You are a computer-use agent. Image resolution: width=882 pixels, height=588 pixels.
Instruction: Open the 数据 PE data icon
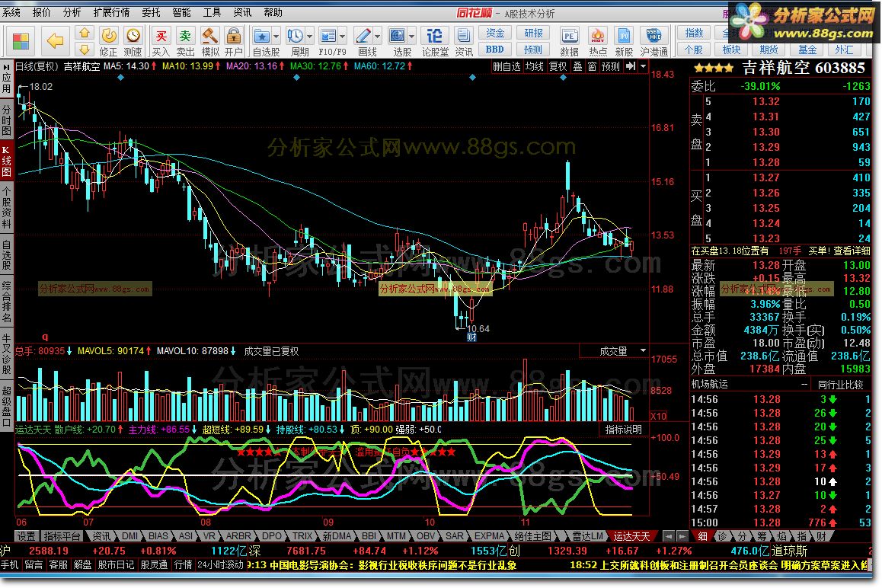[569, 36]
